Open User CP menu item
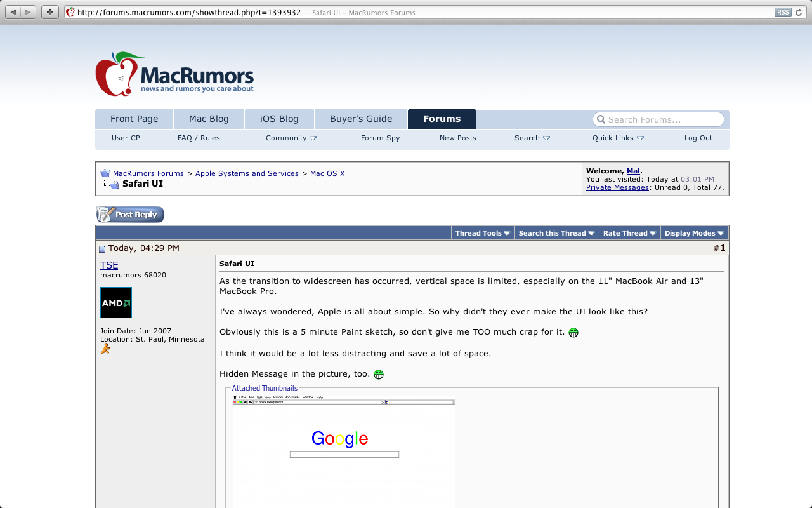Screen dimensions: 812x508 click(x=126, y=138)
